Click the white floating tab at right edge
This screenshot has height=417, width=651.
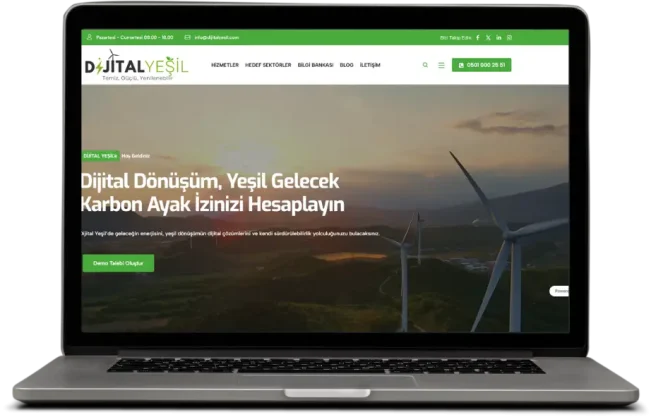point(561,291)
